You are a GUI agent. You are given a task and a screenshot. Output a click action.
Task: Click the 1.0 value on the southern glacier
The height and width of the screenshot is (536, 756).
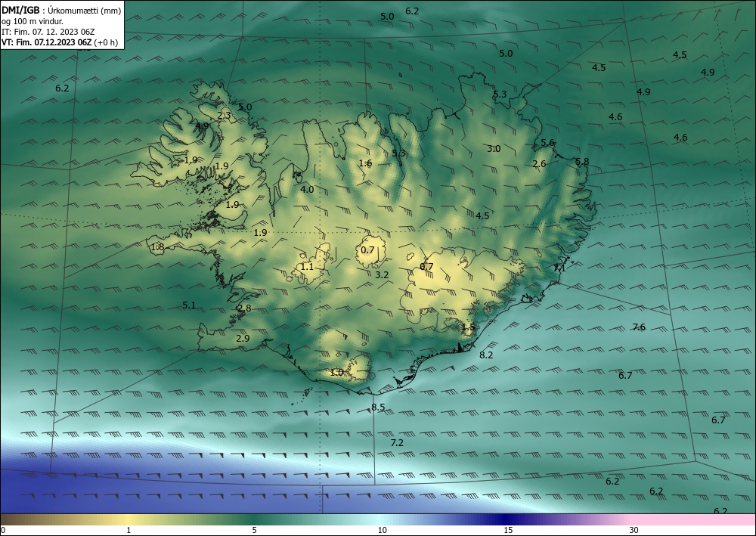tap(336, 372)
